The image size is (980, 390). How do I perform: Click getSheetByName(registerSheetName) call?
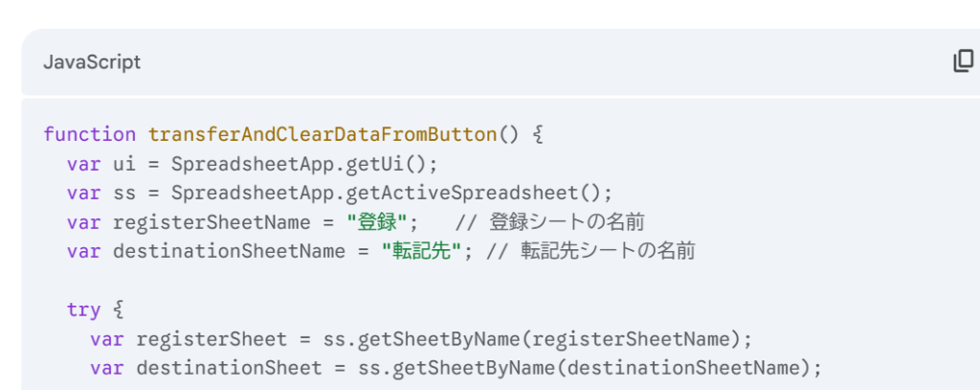tap(548, 339)
